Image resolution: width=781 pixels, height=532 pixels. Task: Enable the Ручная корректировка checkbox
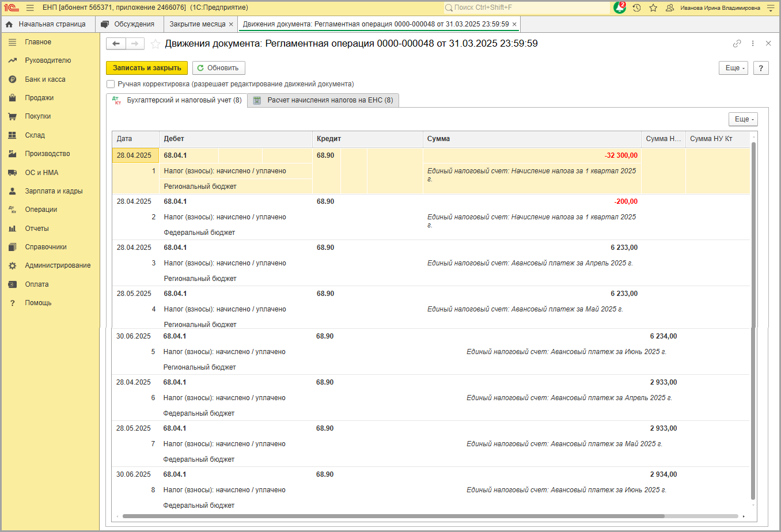pyautogui.click(x=111, y=84)
